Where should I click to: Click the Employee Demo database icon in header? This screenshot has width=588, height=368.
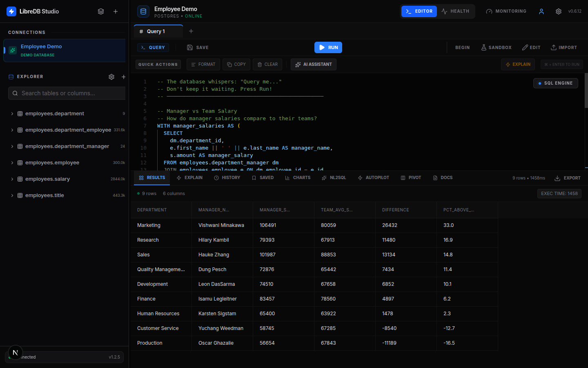coord(143,11)
